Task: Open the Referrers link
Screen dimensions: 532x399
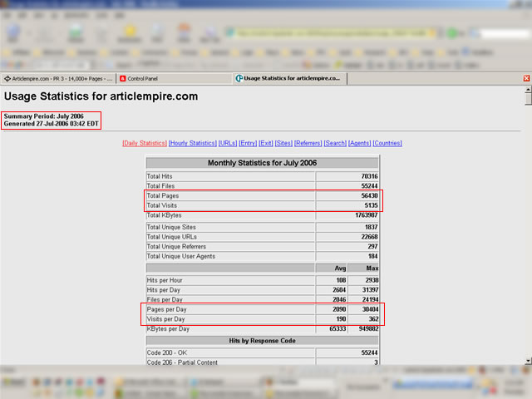Action: 308,143
